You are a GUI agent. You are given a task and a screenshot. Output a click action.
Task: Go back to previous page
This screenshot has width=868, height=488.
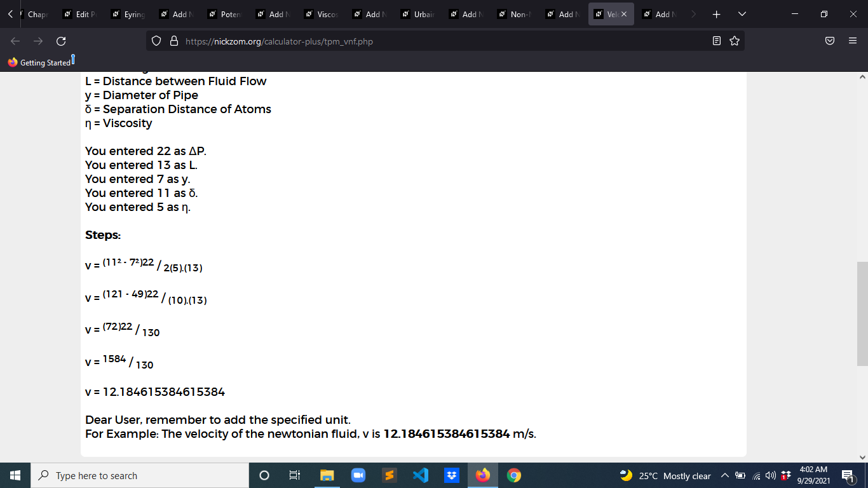pyautogui.click(x=15, y=41)
